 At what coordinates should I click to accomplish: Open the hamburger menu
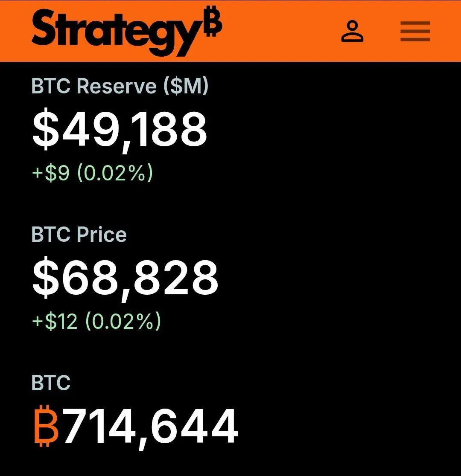(415, 31)
